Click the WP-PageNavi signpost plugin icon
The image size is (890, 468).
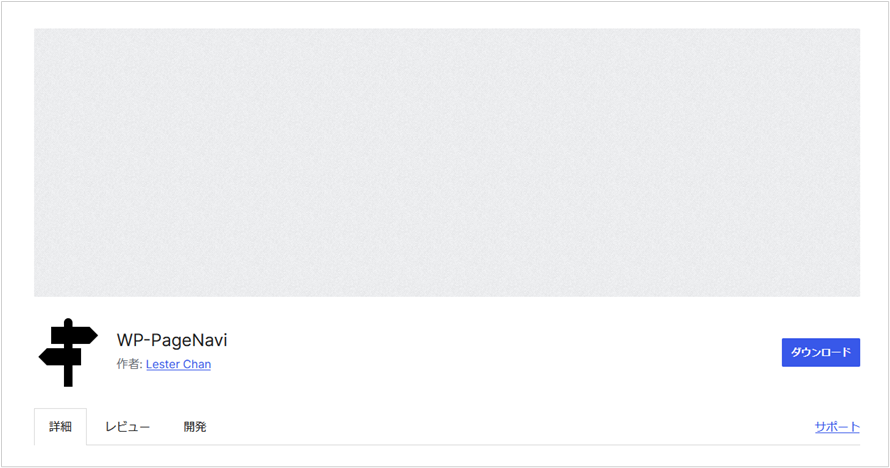click(x=68, y=352)
